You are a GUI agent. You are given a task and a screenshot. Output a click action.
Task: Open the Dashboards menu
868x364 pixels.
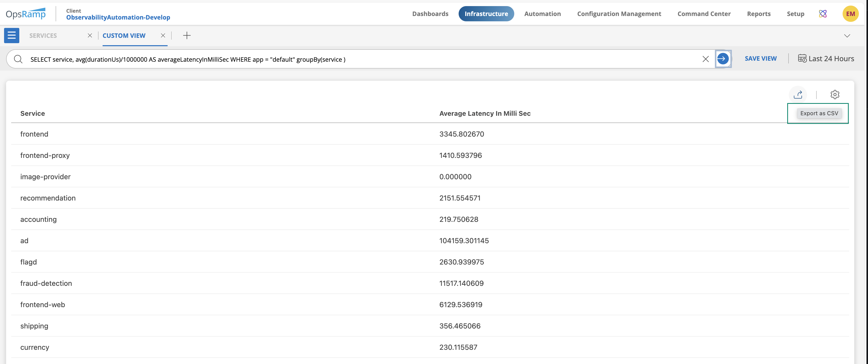[430, 14]
